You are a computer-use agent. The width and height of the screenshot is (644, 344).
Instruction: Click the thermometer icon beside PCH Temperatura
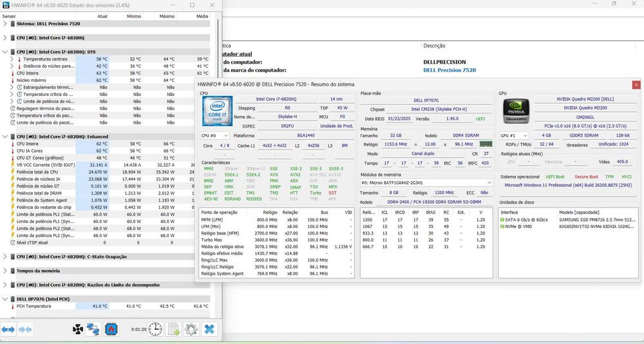tap(12, 306)
